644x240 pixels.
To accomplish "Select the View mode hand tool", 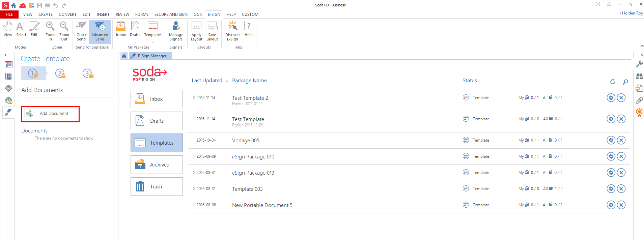I will [x=8, y=29].
